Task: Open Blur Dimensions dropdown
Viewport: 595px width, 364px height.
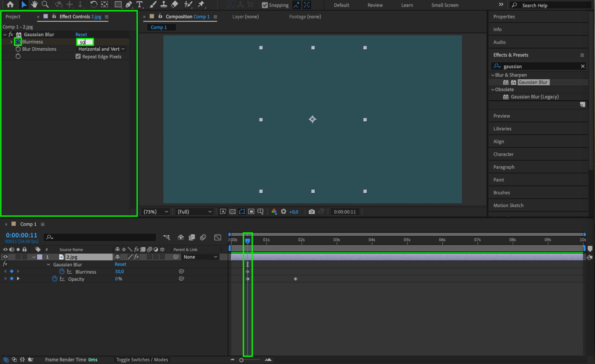Action: tap(101, 49)
